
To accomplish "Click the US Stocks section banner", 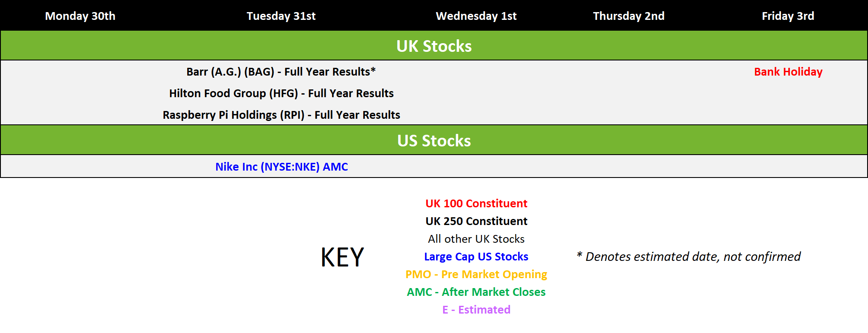I will coord(434,140).
